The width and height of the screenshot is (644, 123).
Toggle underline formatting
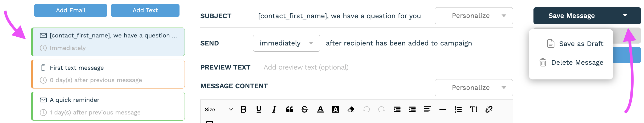pos(259,109)
